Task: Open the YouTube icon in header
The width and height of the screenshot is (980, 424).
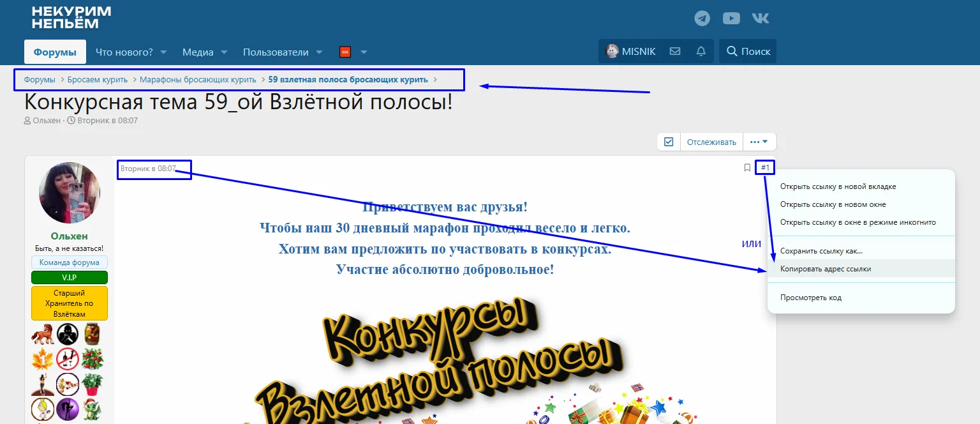Action: [x=731, y=18]
